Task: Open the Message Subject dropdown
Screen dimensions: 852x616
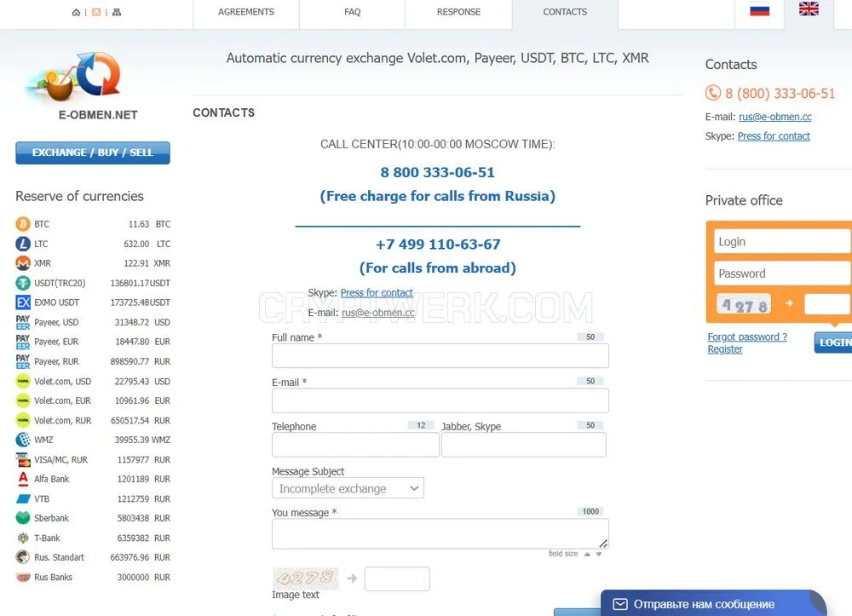Action: coord(348,488)
